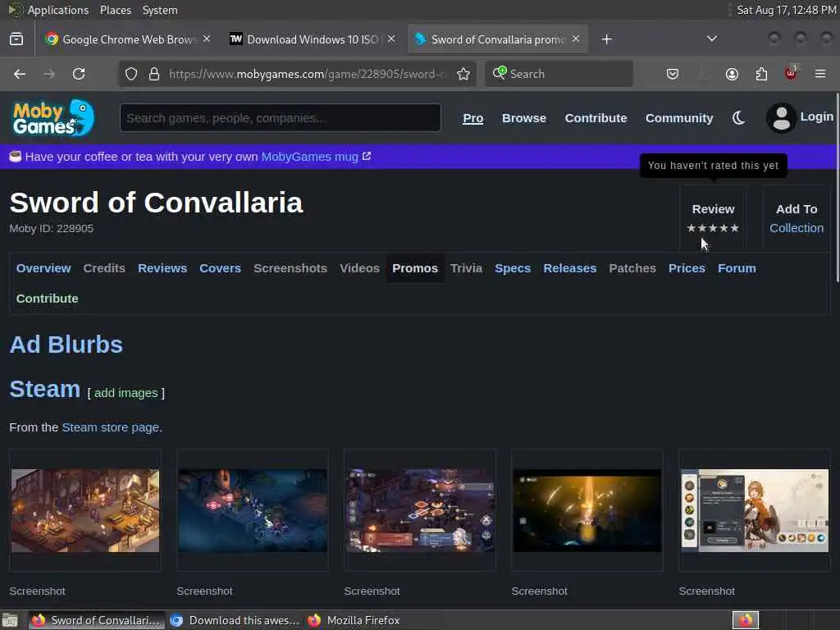Image resolution: width=840 pixels, height=630 pixels.
Task: Open the character menu screenshot thumbnail
Action: 755,510
